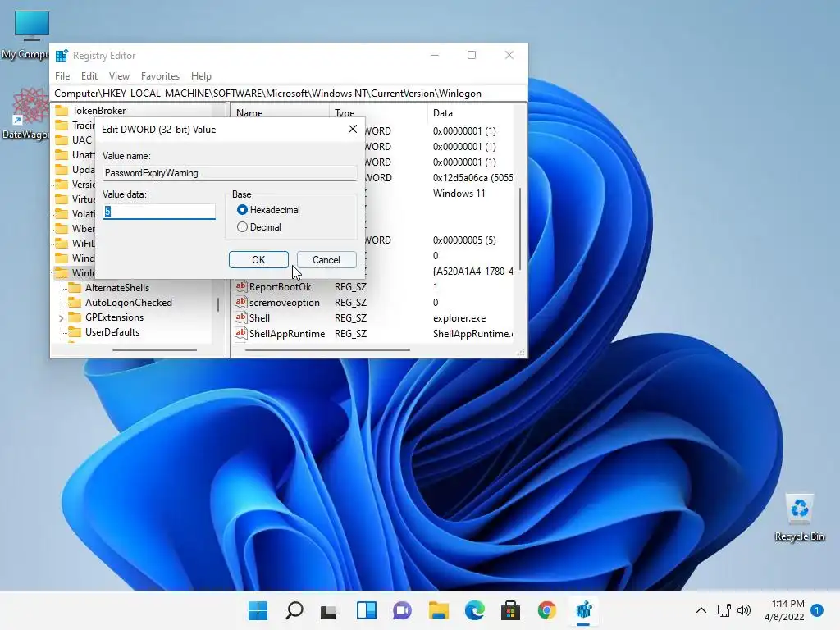Expand the GPExtensions key chevron

click(61, 317)
